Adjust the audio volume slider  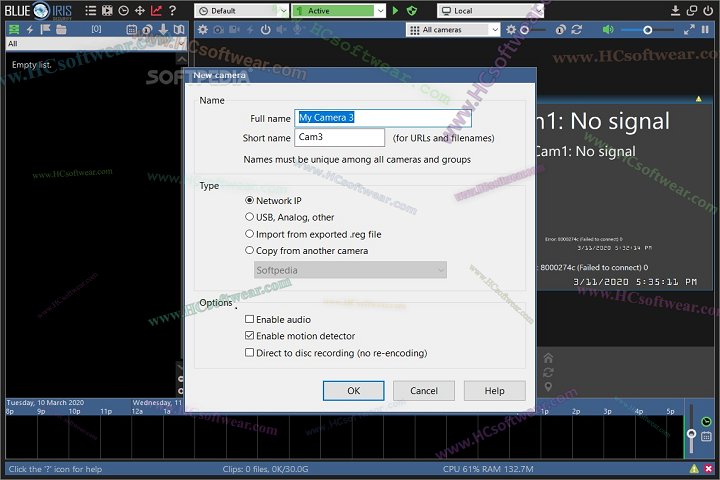click(648, 30)
